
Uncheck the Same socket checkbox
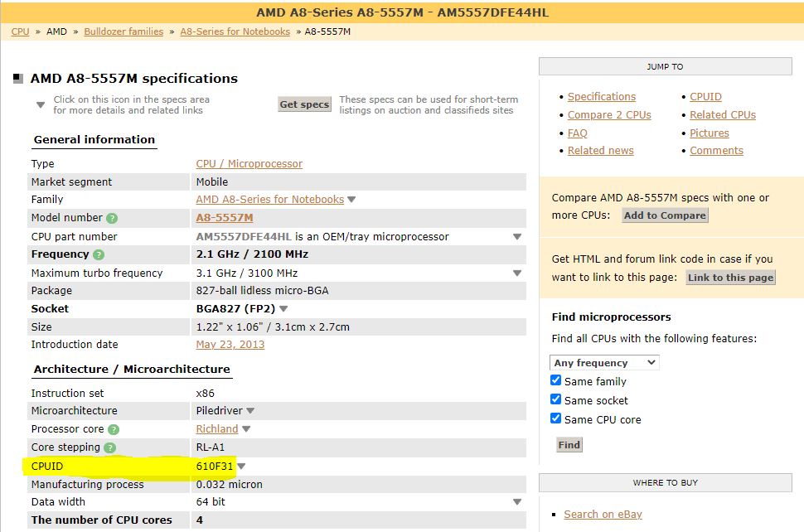point(555,399)
